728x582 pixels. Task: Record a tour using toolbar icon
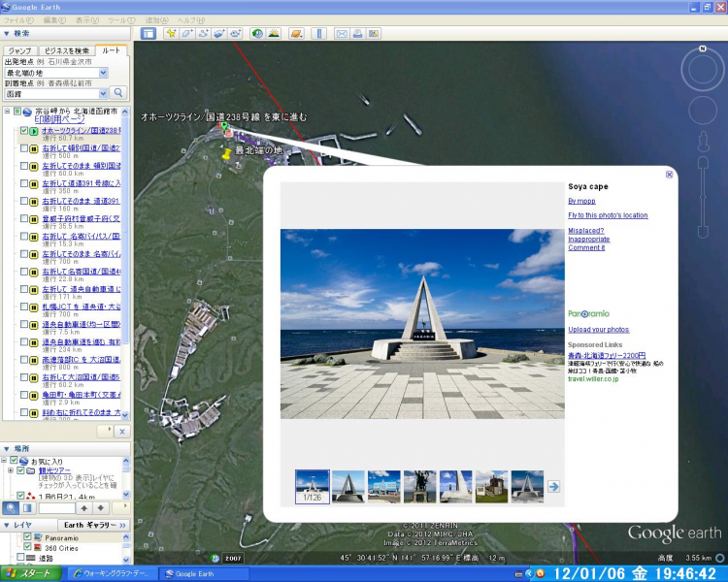point(236,33)
